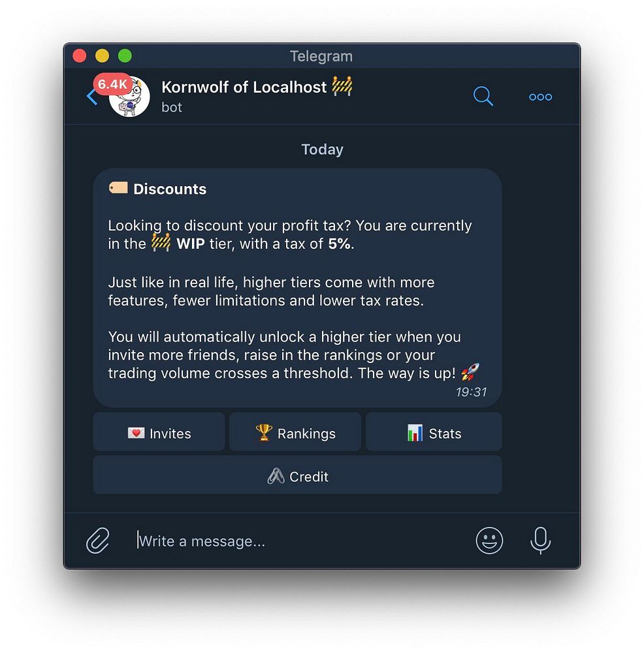
Task: Open search in this chat
Action: tap(483, 96)
